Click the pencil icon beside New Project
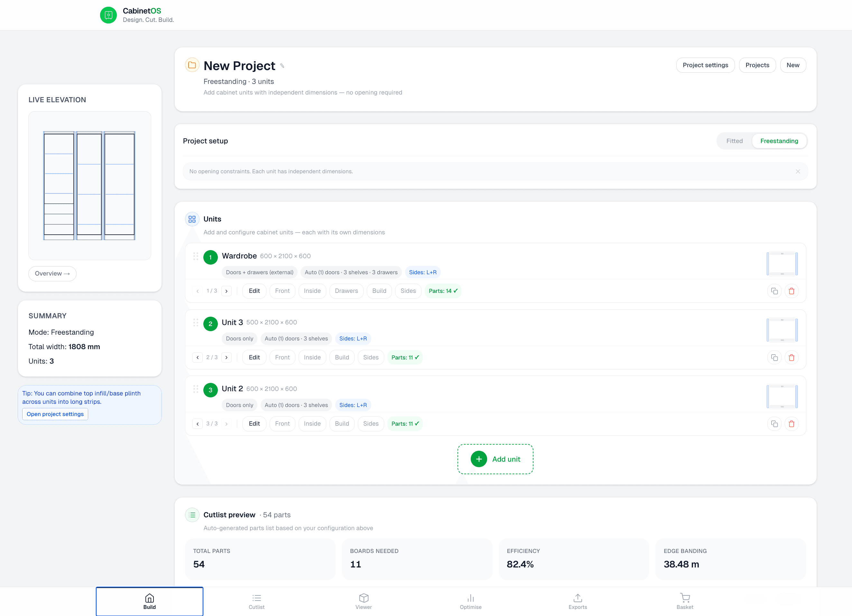Viewport: 852px width, 616px height. click(282, 66)
